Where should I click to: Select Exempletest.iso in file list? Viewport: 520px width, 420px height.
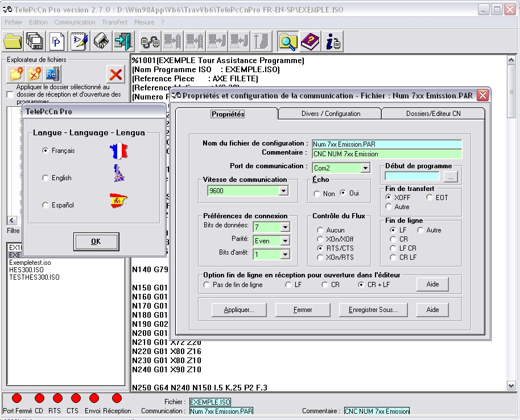click(x=30, y=263)
